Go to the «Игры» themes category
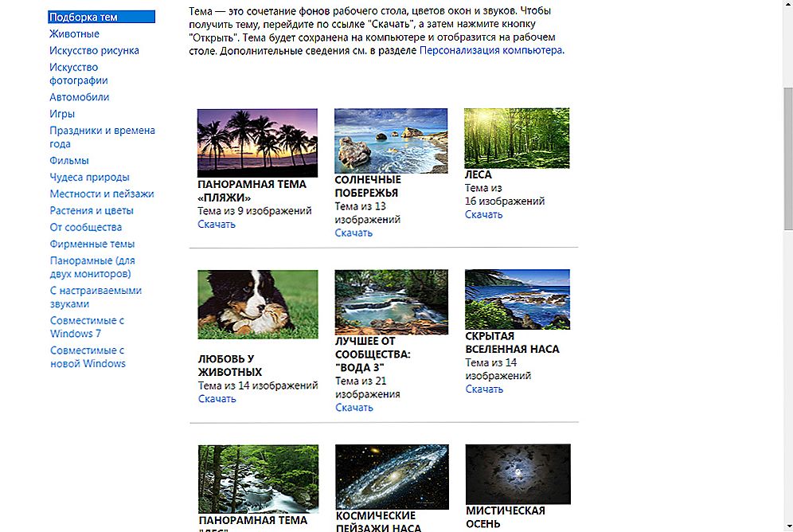Viewport: 793px width, 532px height. click(62, 114)
